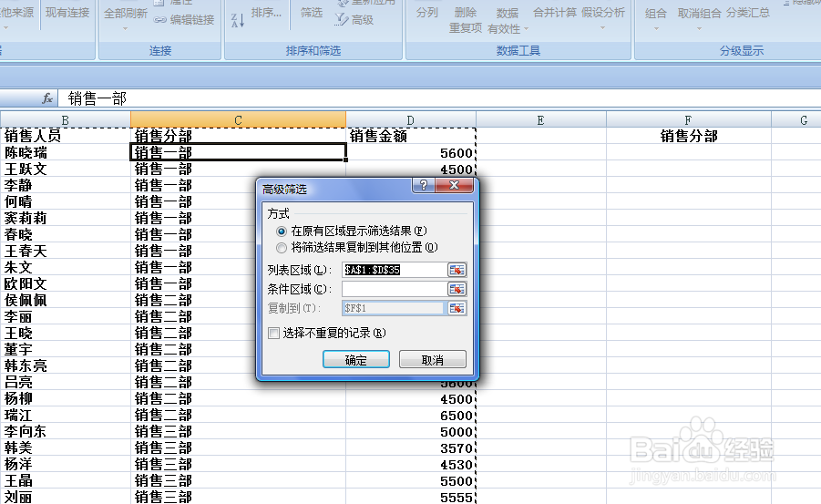Click amount cell 3570
The image size is (821, 504).
click(410, 447)
